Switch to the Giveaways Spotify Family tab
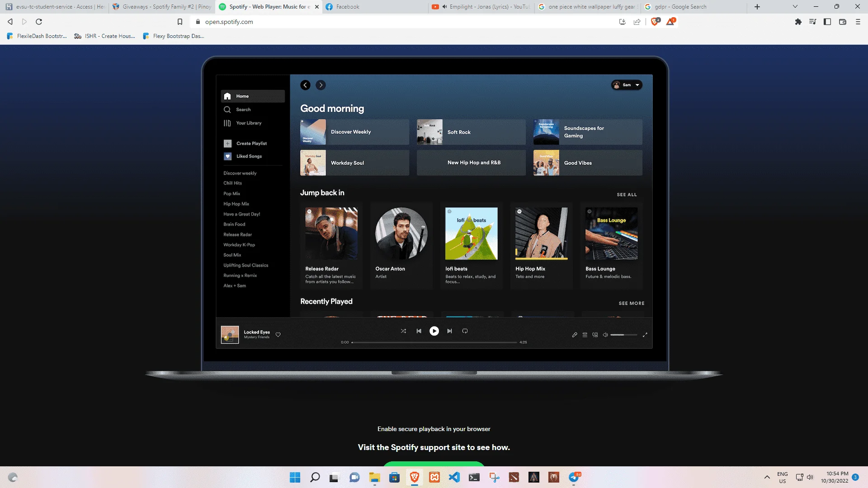Screen dimensions: 868x488 tap(162, 7)
